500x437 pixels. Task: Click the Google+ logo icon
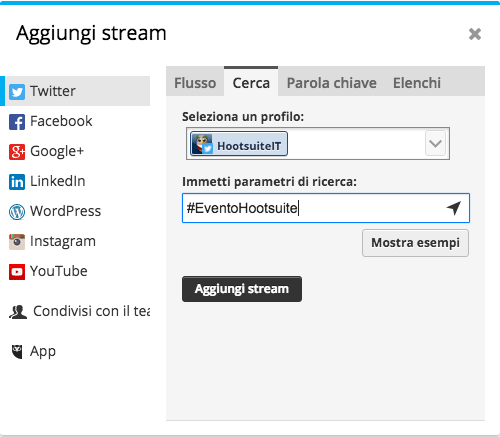[17, 152]
